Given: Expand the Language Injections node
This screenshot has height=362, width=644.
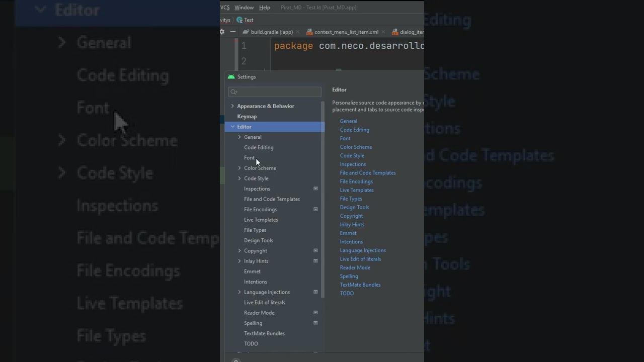Looking at the screenshot, I should [x=239, y=292].
